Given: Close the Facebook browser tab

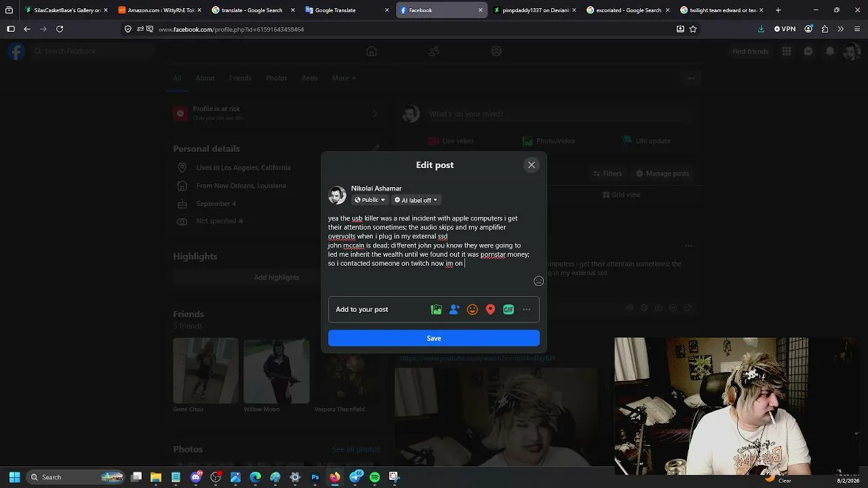Looking at the screenshot, I should tap(481, 10).
